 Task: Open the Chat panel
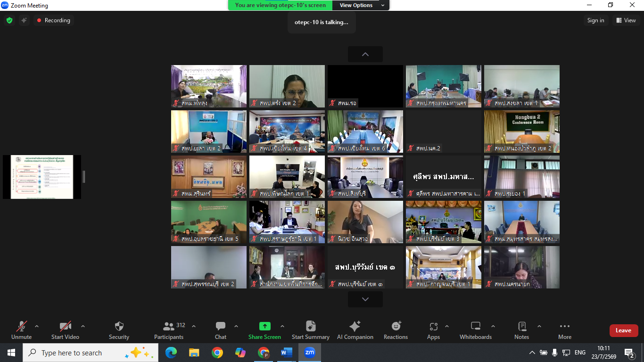pyautogui.click(x=221, y=326)
